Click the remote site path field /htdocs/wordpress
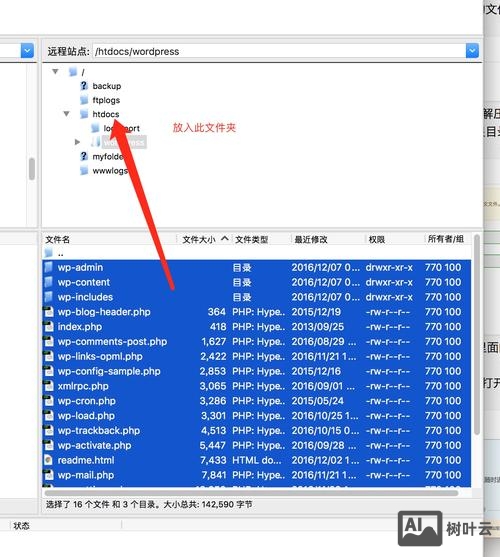 point(279,51)
